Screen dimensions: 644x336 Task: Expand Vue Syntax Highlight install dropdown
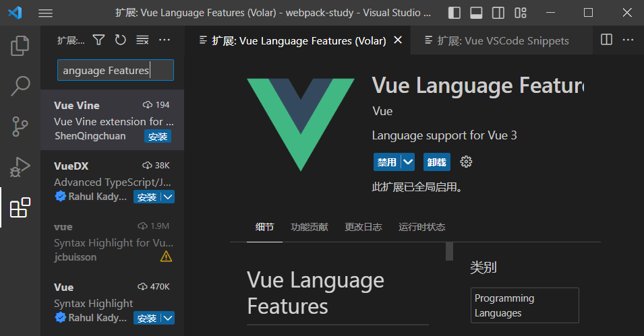coord(167,318)
